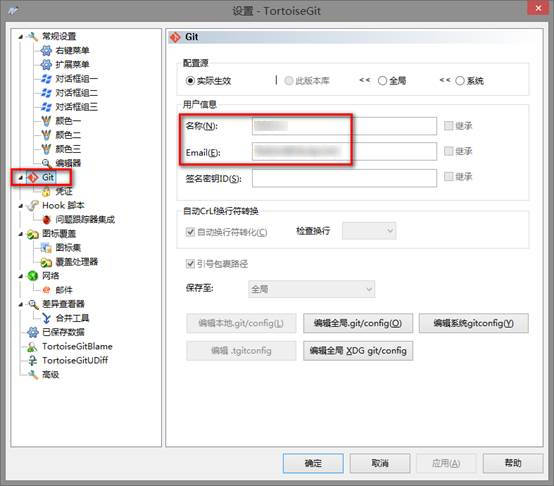
Task: Select the 全局 config source radio
Action: click(382, 81)
